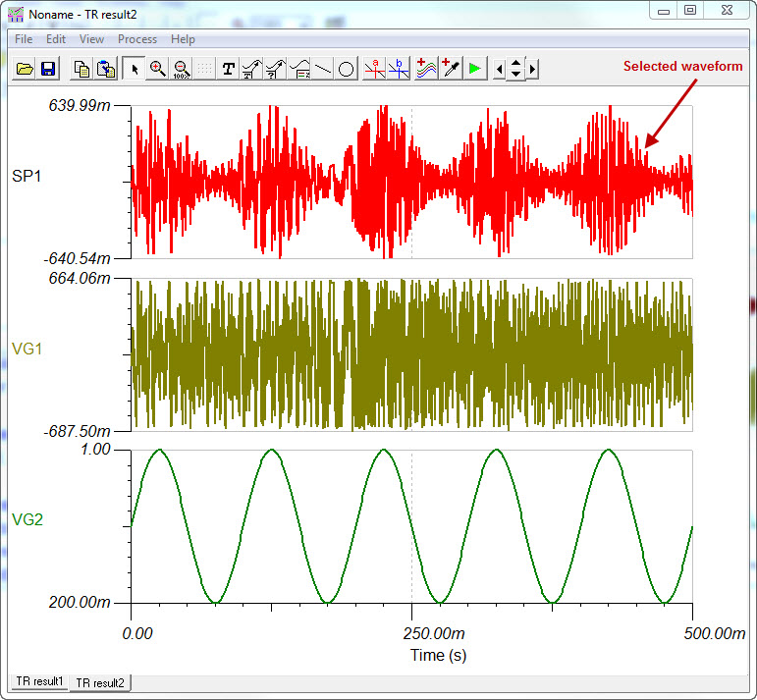Activate the Zoom In magnifier
757x700 pixels.
click(x=158, y=69)
